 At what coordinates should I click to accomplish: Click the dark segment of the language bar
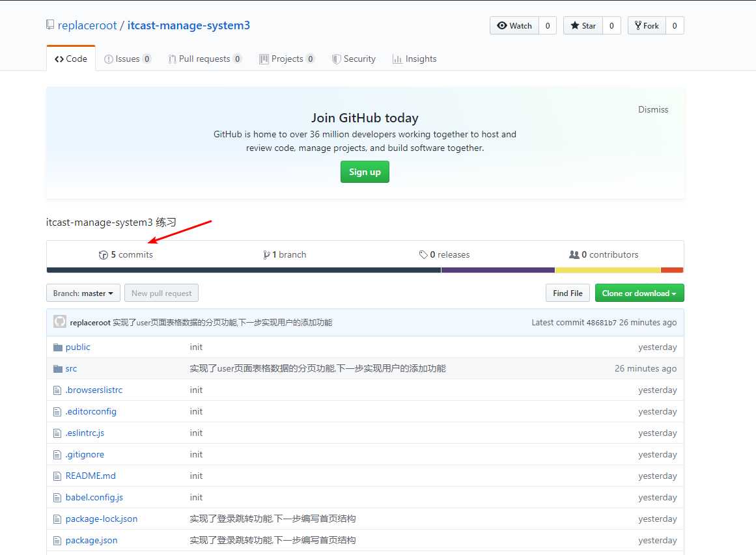pos(244,270)
